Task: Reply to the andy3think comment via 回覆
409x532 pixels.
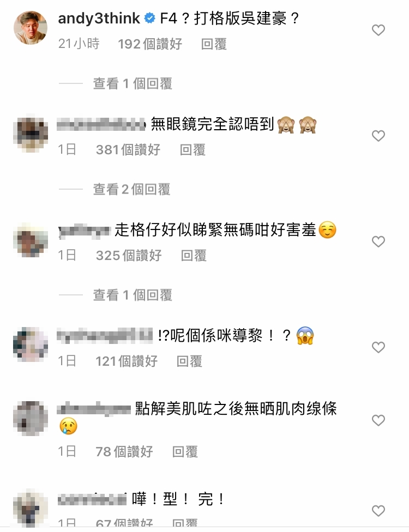Action: tap(213, 44)
